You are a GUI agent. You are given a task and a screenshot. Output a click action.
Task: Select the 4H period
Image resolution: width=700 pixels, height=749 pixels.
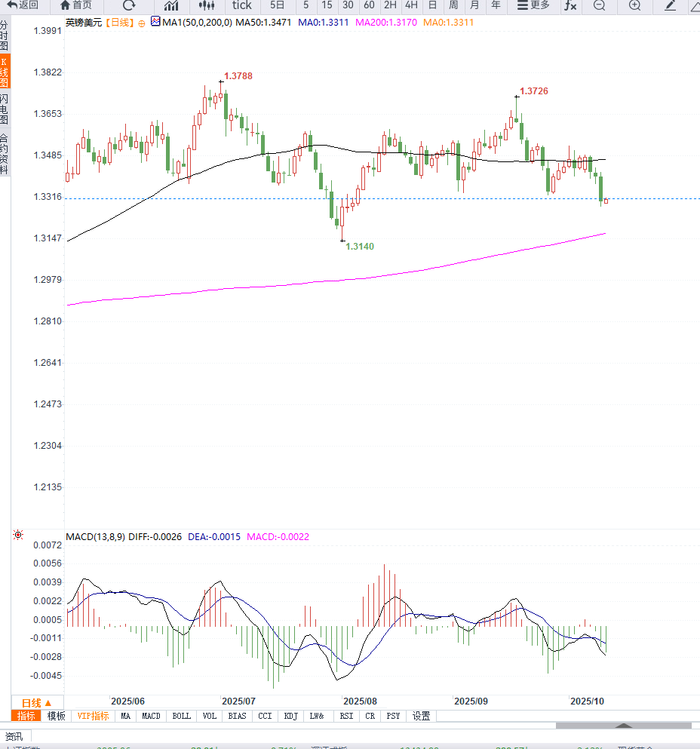(x=411, y=5)
